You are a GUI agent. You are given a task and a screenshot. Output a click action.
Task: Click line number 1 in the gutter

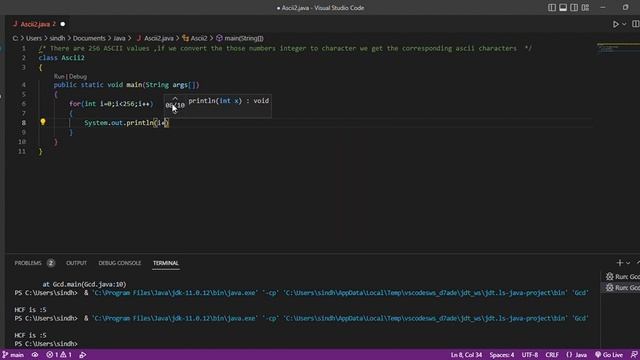[24, 48]
